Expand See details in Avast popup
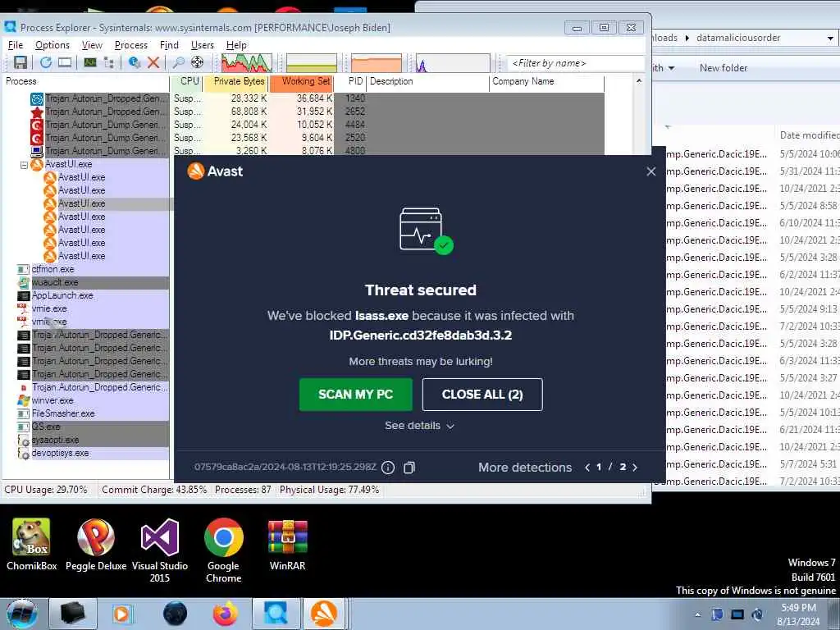This screenshot has width=840, height=630. (x=419, y=426)
